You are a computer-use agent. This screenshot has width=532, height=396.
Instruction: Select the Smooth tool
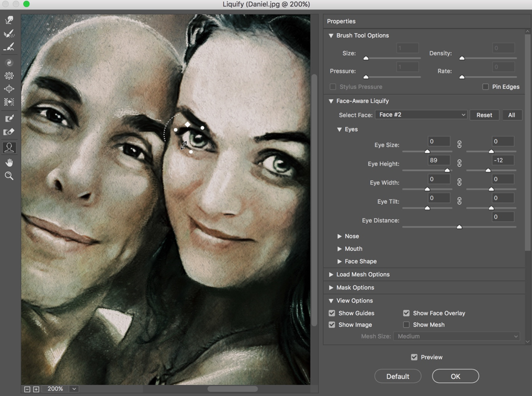[9, 46]
